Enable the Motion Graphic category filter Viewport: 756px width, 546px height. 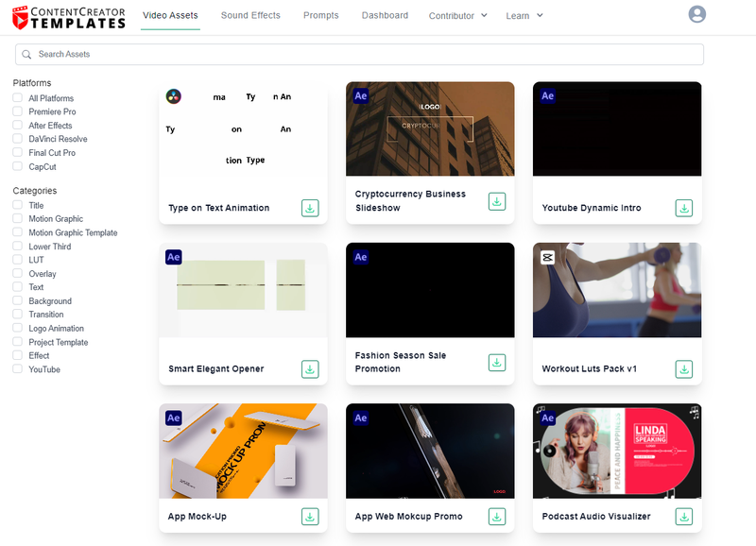tap(15, 218)
